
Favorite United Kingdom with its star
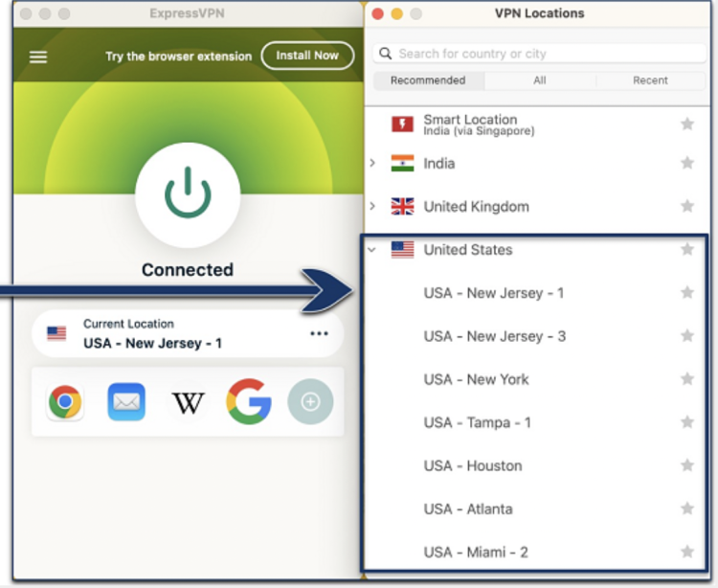(687, 206)
